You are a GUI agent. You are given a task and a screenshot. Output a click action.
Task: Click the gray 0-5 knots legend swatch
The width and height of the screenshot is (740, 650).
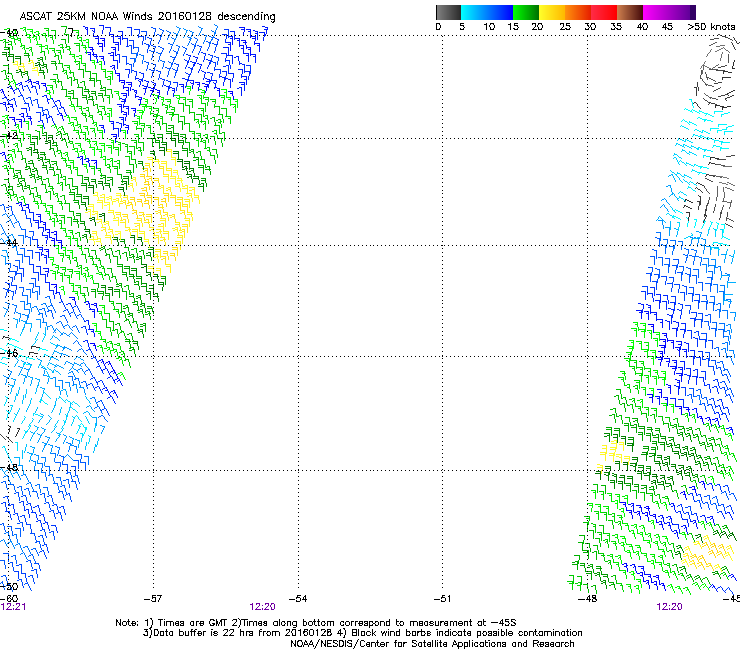pyautogui.click(x=448, y=12)
